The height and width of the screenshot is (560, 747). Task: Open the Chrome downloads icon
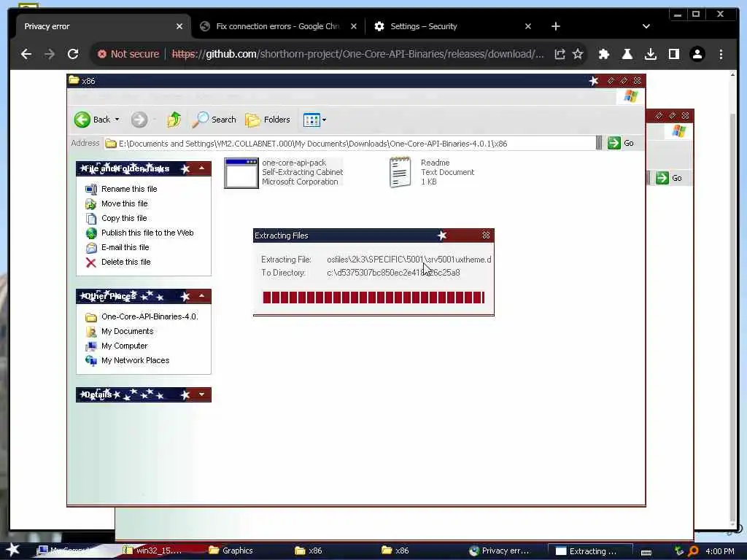pos(650,54)
